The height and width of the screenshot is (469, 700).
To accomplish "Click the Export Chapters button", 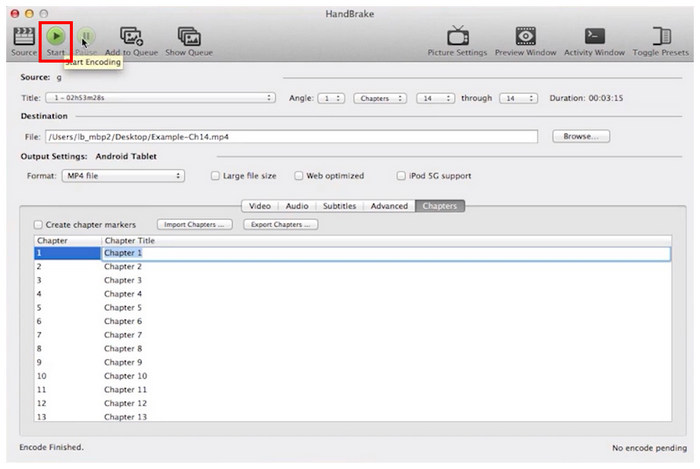I will pos(281,224).
